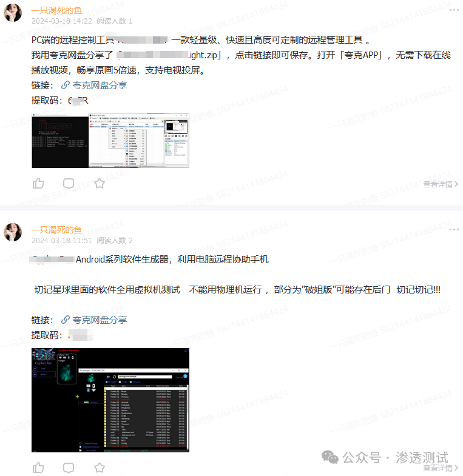Favorite the 14:22 post with star icon

(x=100, y=183)
